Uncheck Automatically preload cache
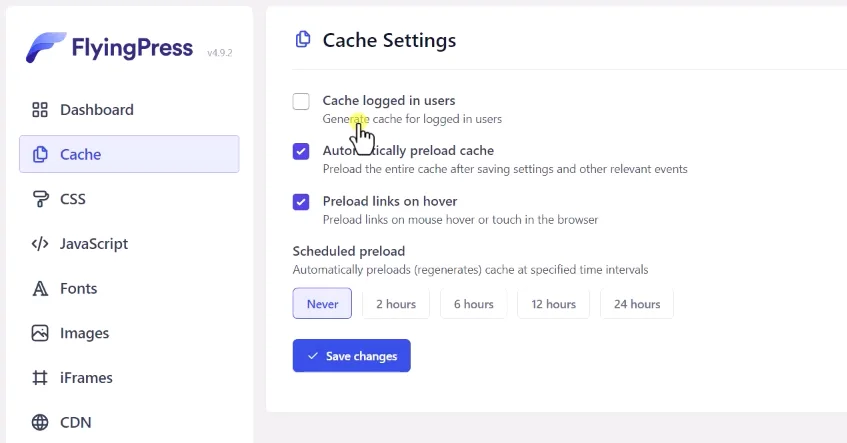This screenshot has width=847, height=443. (301, 151)
